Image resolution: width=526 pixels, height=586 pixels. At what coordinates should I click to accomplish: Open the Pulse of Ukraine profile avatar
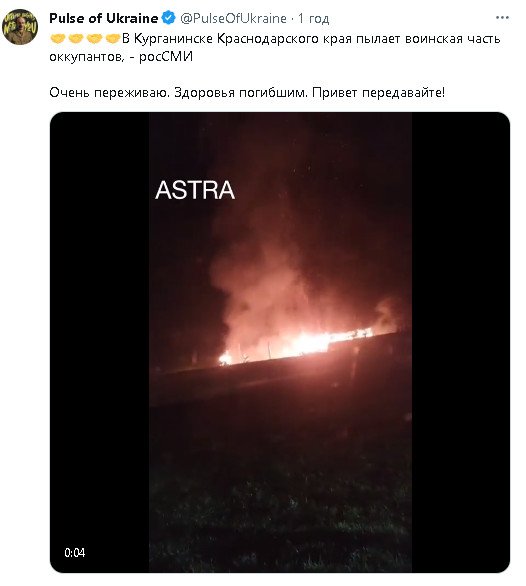[x=20, y=27]
